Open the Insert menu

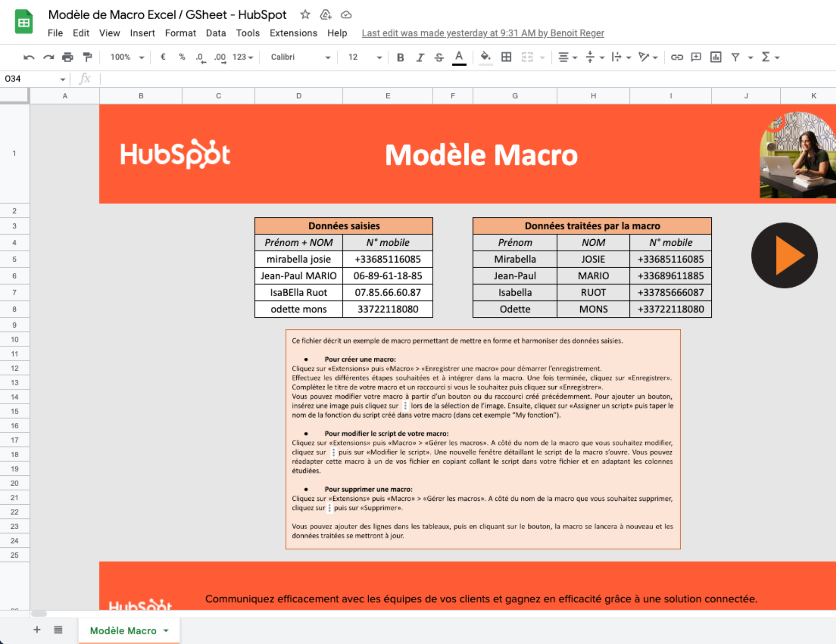click(x=142, y=33)
